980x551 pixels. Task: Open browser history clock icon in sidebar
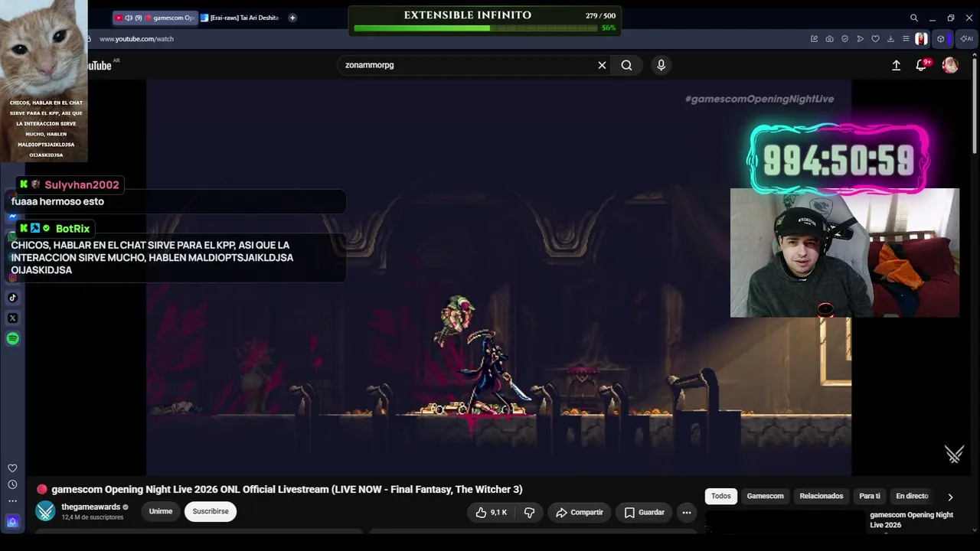(12, 484)
